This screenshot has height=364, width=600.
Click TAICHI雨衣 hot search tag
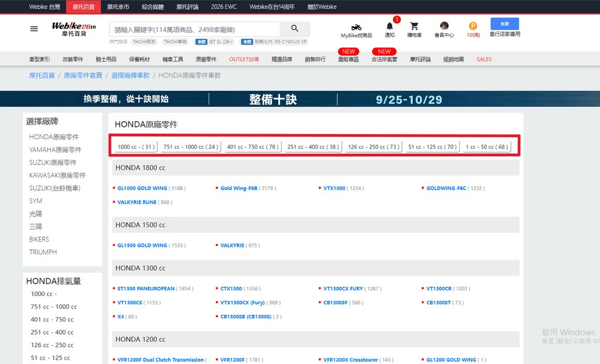coord(144,42)
